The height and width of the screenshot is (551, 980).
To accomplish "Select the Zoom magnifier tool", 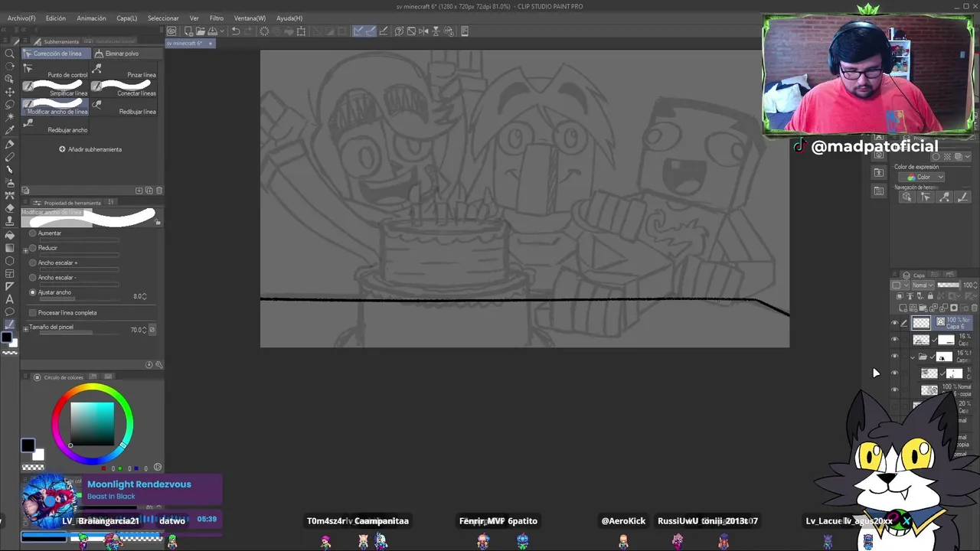I will tap(9, 54).
